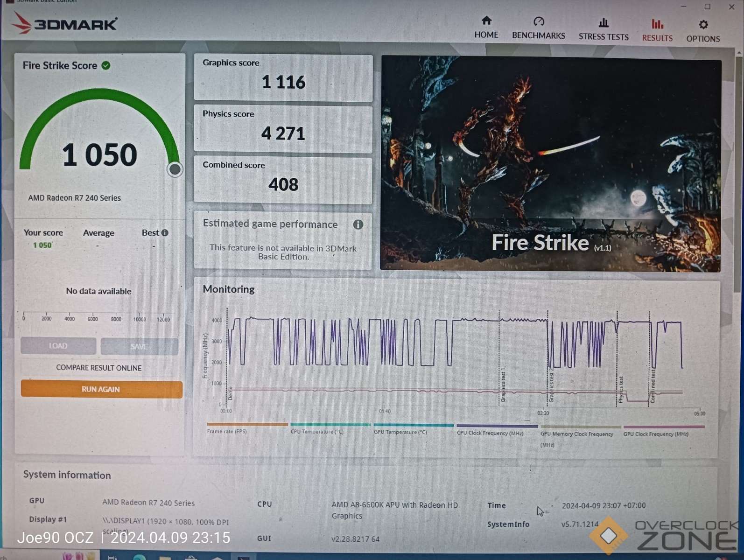
Task: Click the 3DMark logo
Action: pyautogui.click(x=64, y=23)
